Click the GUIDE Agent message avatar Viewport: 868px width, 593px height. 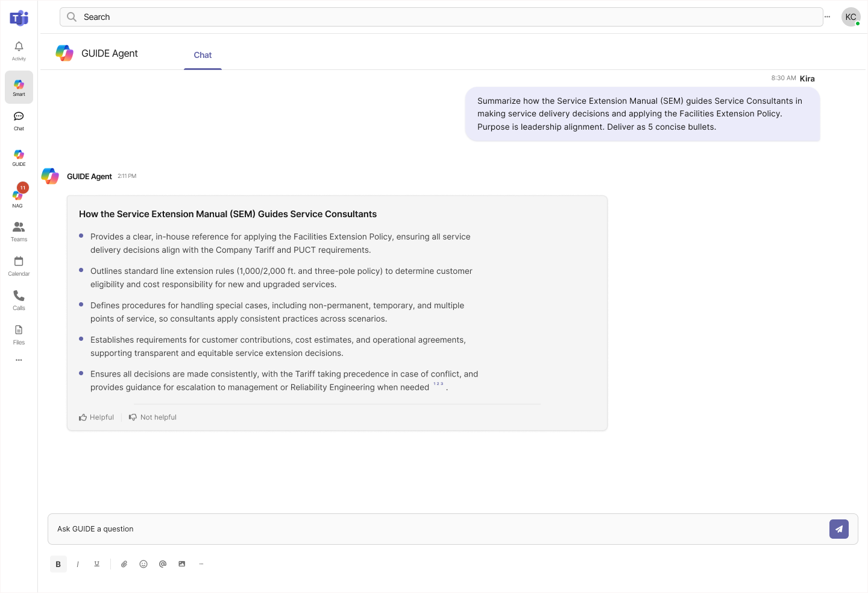[x=50, y=176]
